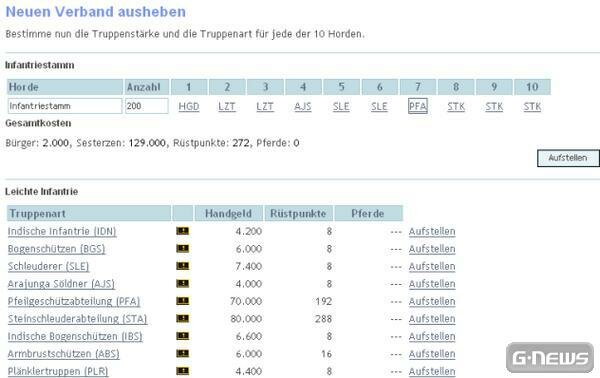Click the Handgeld value 80.000
This screenshot has height=378, width=600.
click(x=246, y=319)
